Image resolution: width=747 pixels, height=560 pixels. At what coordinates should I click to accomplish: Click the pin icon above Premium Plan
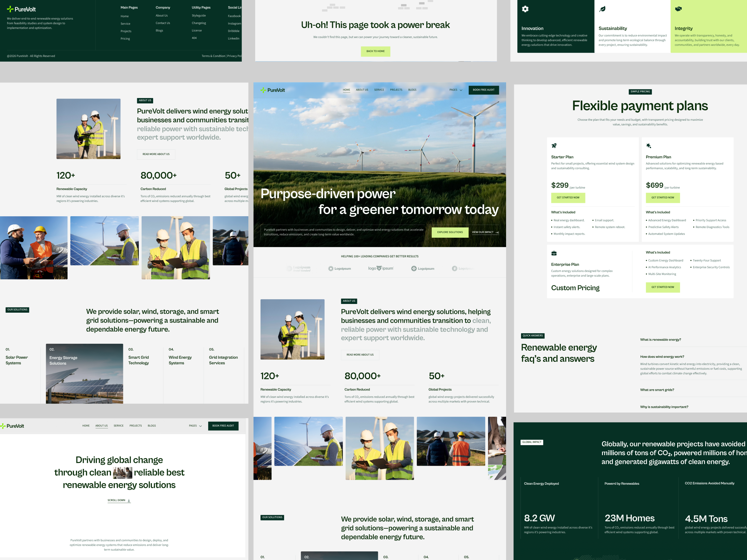tap(648, 146)
